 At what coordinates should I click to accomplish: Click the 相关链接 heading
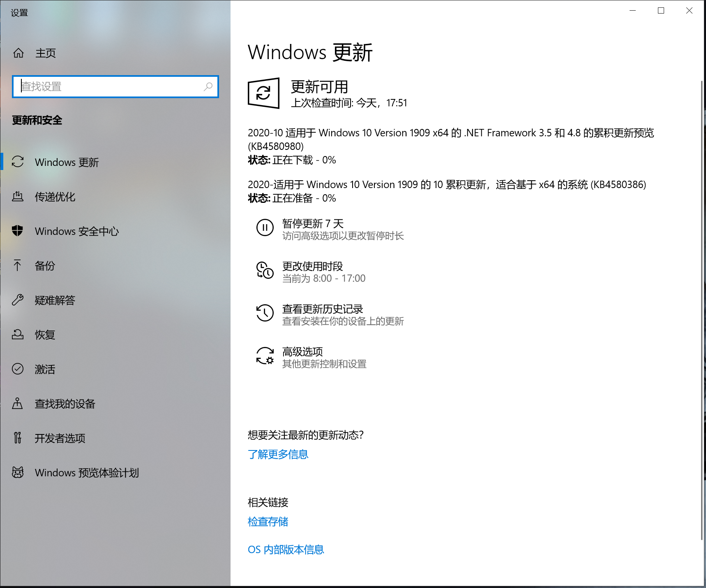pos(268,502)
